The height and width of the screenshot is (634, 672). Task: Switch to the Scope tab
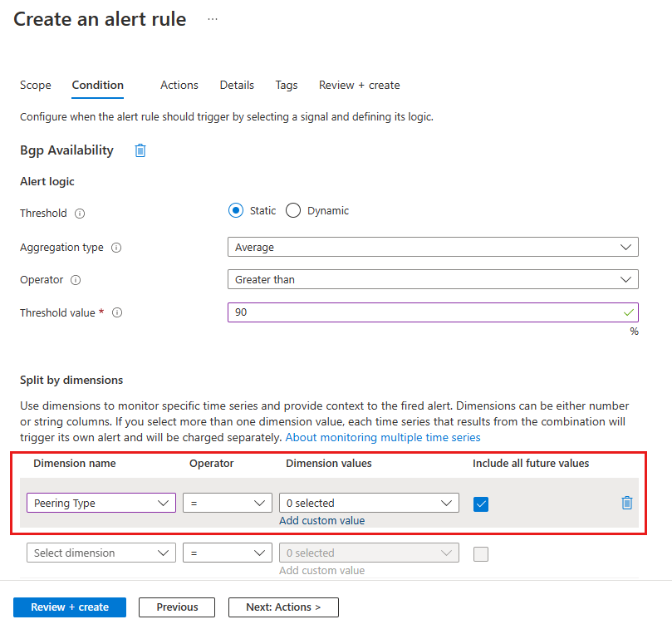tap(35, 85)
